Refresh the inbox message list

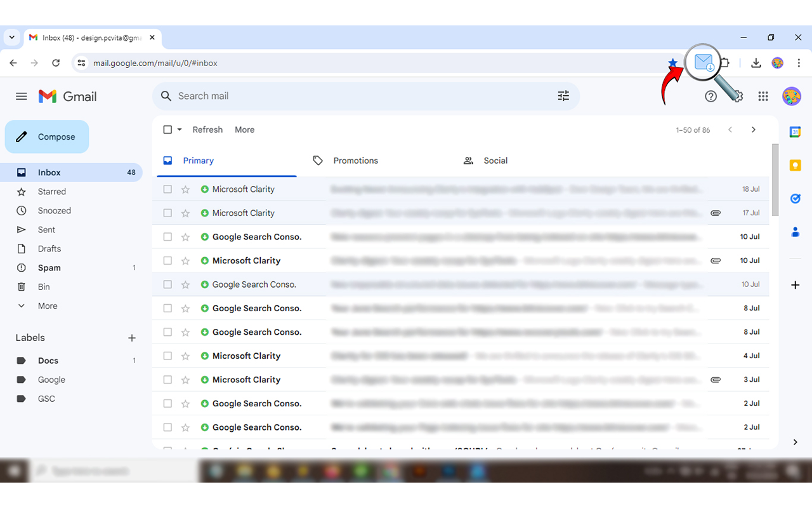[207, 129]
